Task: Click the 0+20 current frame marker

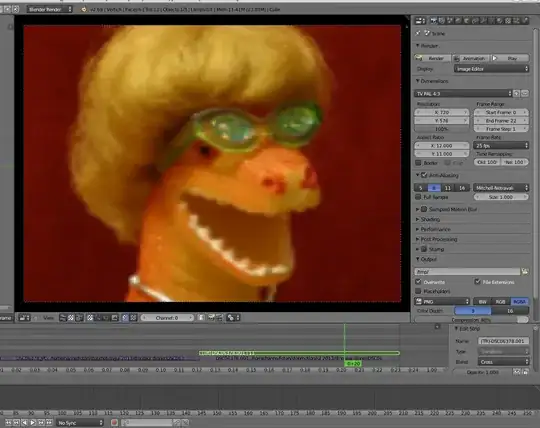Action: (353, 364)
